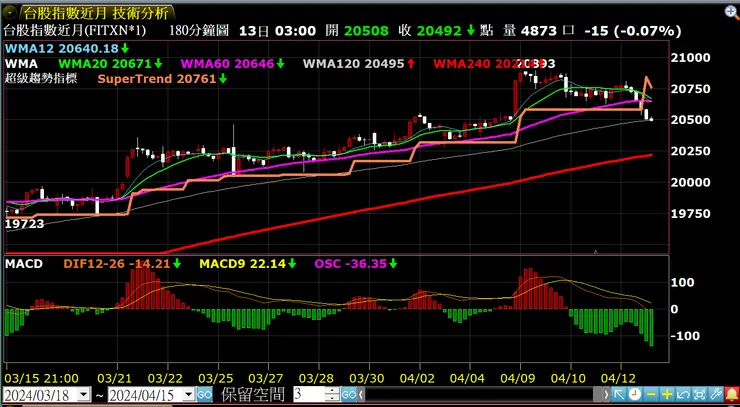Image resolution: width=740 pixels, height=407 pixels.
Task: Click the chart scrollbar right arrow
Action: click(x=607, y=394)
